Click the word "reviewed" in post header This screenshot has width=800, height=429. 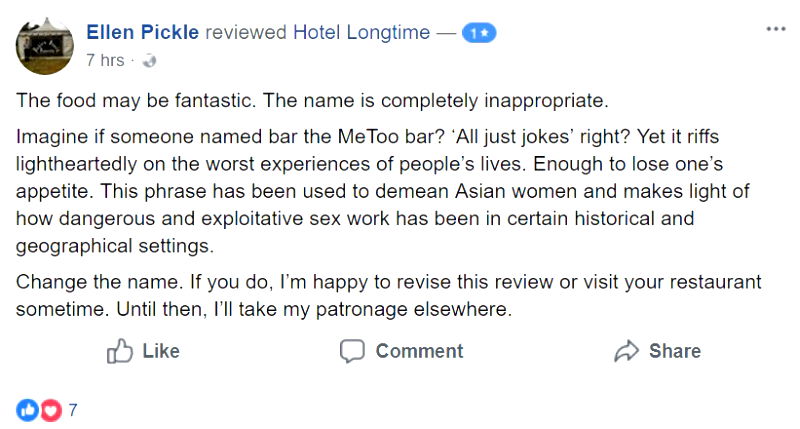point(245,33)
